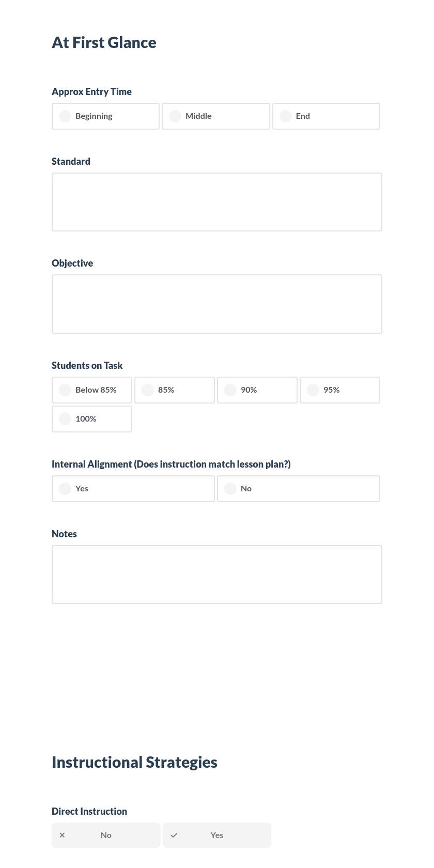Select 100% students on task
Viewport: 434px width, 868px height.
pos(91,419)
